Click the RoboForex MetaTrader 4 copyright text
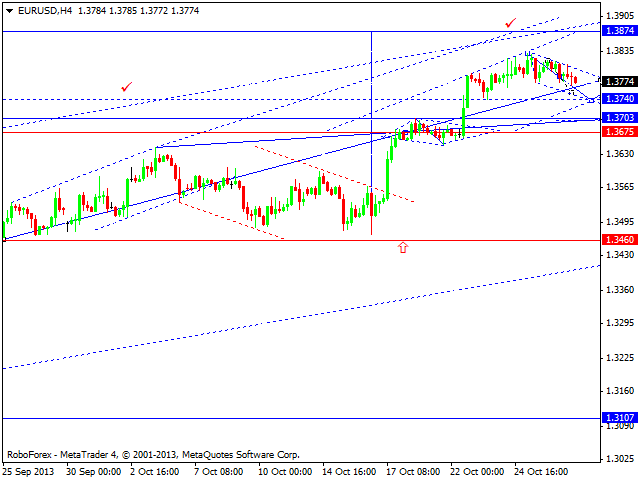This screenshot has height=480, width=640. click(x=153, y=455)
